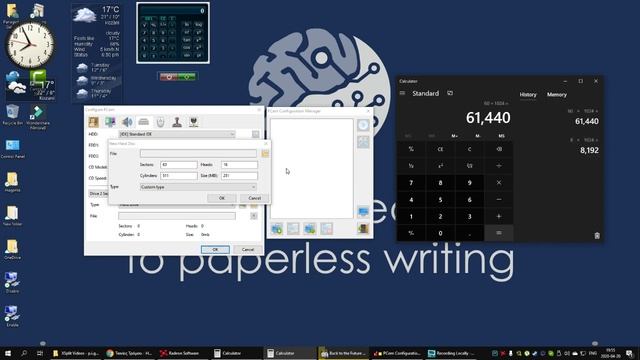Screen dimensions: 640x360
Task: Click the equals button in Calculator
Action: (499, 233)
